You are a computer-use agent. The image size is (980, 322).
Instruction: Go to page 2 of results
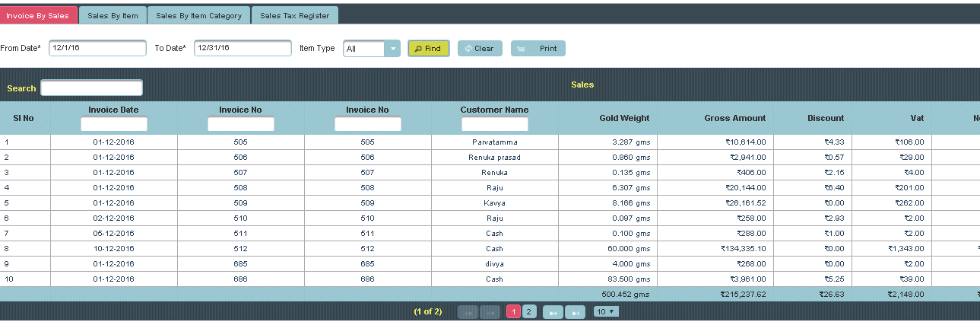tap(529, 311)
